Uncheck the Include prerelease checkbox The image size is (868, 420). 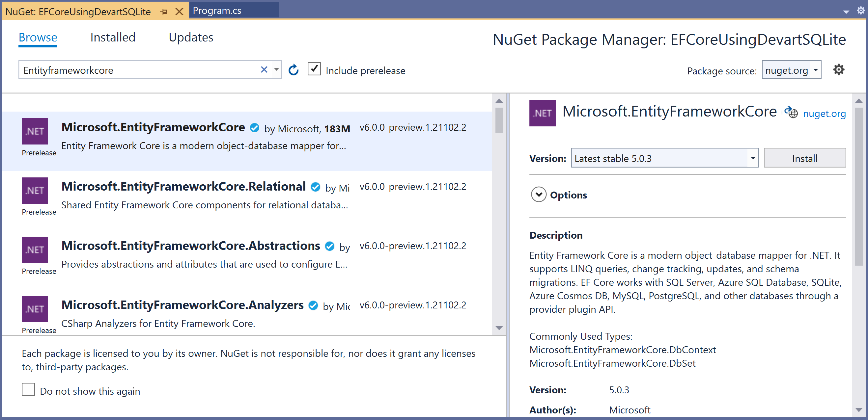point(314,69)
